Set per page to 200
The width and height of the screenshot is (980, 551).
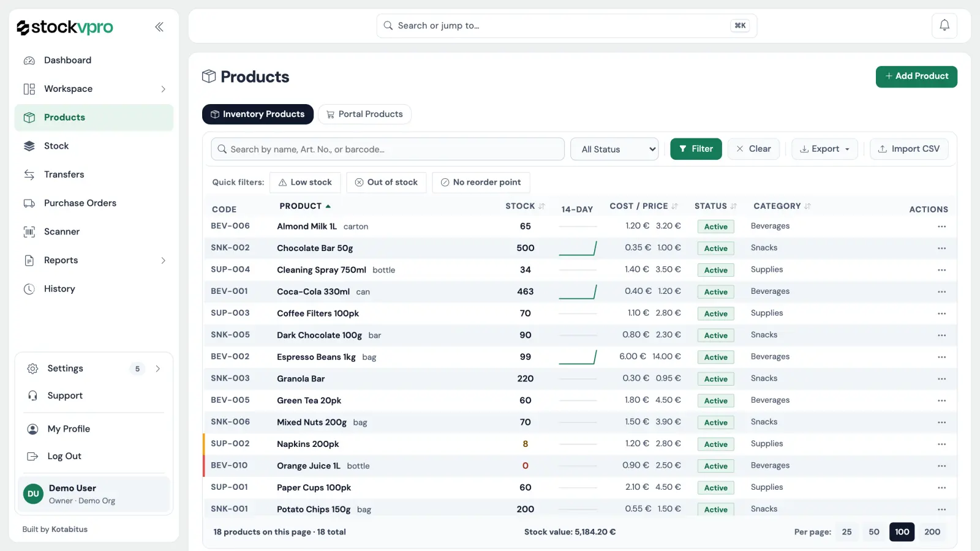point(932,532)
